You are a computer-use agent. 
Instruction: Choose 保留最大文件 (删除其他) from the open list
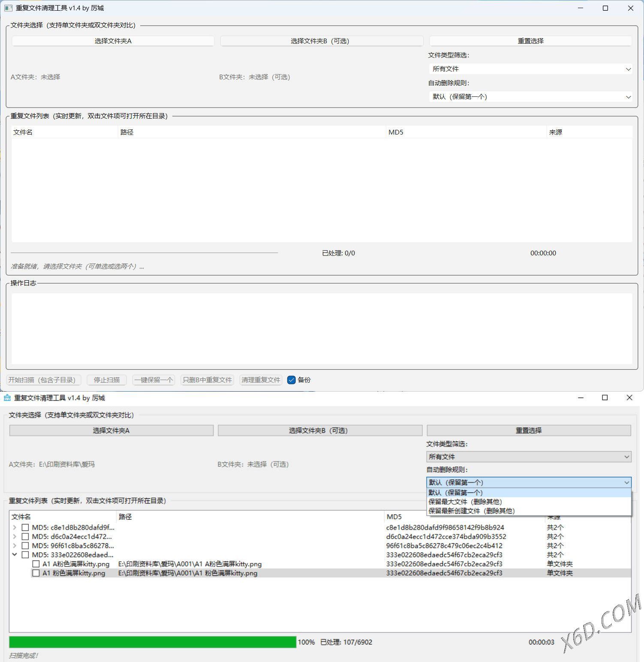[465, 502]
